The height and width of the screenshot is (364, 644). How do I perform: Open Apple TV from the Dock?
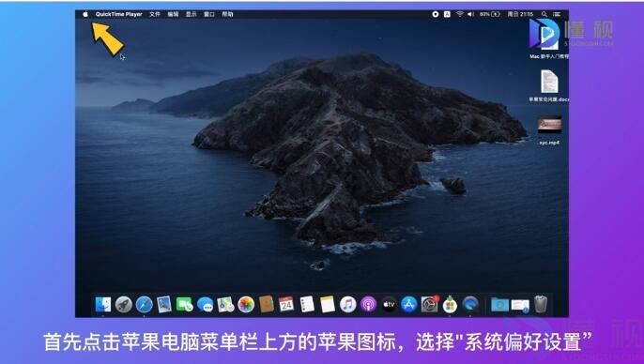point(389,305)
